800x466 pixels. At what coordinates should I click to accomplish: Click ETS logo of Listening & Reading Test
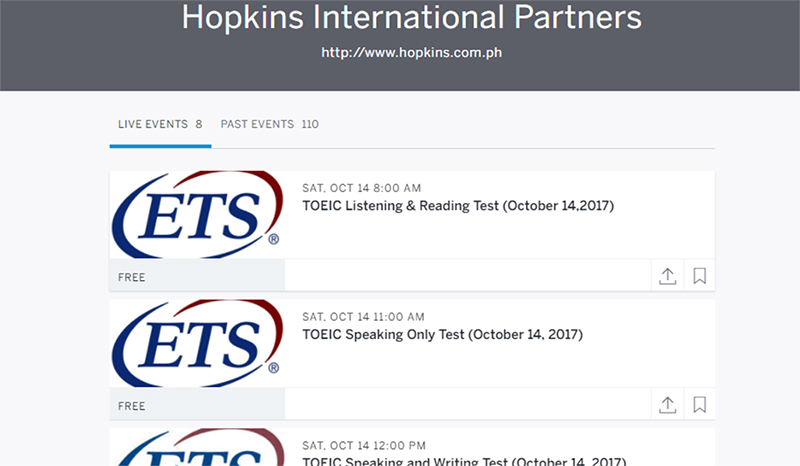click(x=197, y=215)
